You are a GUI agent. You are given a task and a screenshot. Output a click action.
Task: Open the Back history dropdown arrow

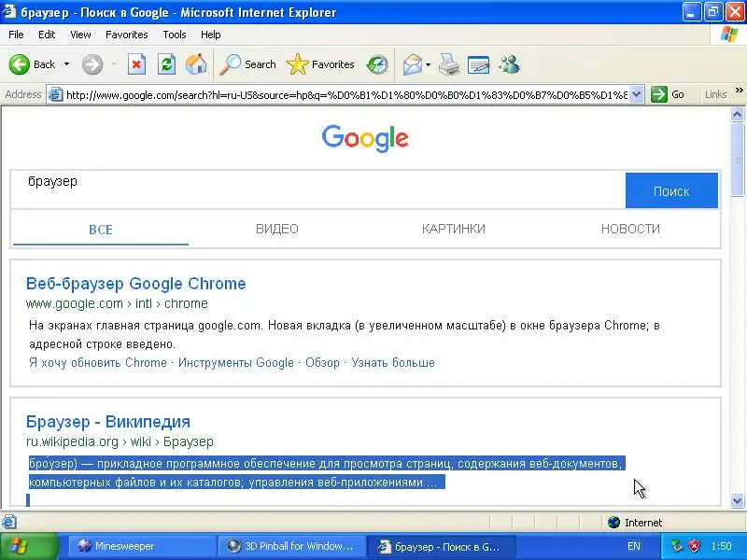(66, 64)
